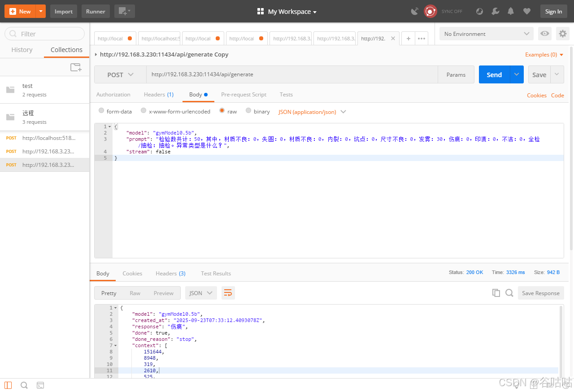Expand the request name disclosure triangle
The height and width of the screenshot is (392, 574).
pos(96,55)
